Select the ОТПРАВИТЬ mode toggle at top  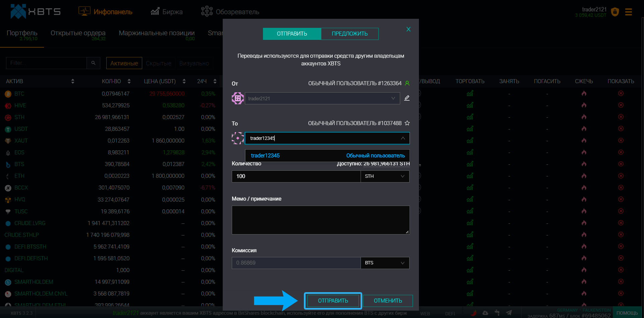pos(292,34)
